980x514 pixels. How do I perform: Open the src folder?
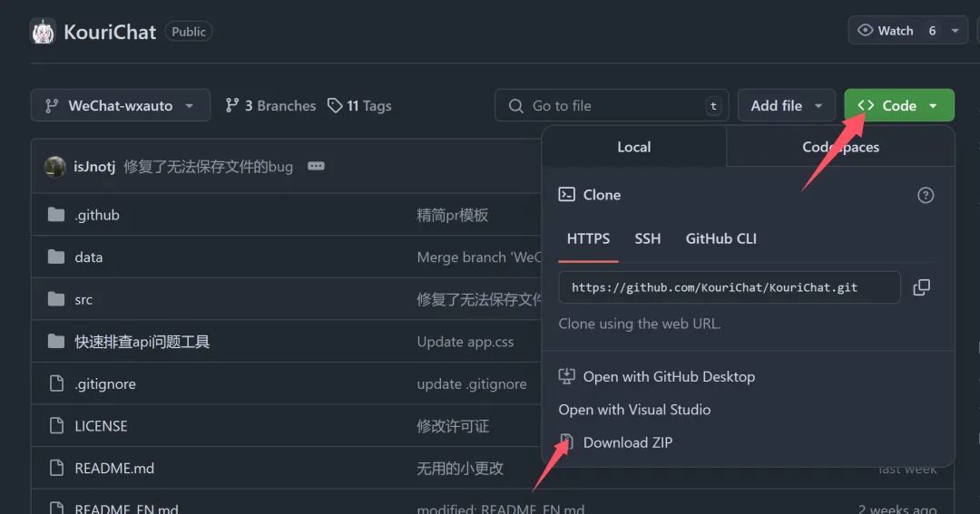(83, 300)
